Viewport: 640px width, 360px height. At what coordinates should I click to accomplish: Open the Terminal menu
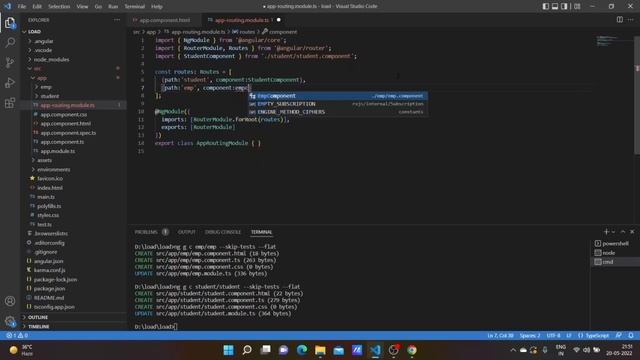[135, 7]
